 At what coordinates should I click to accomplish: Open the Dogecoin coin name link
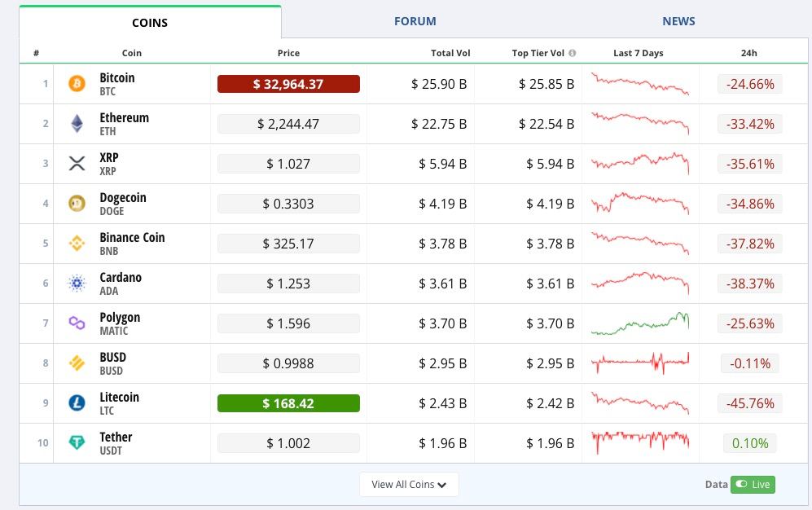pyautogui.click(x=123, y=198)
